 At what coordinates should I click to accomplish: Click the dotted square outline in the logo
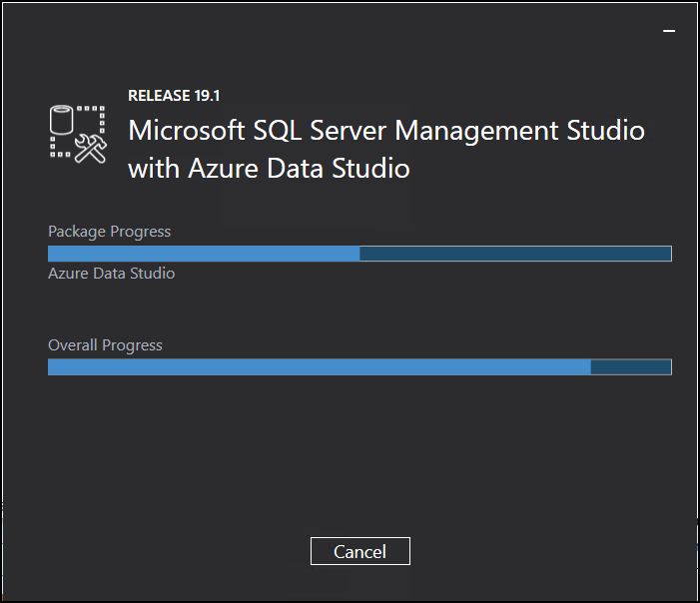pos(78,132)
